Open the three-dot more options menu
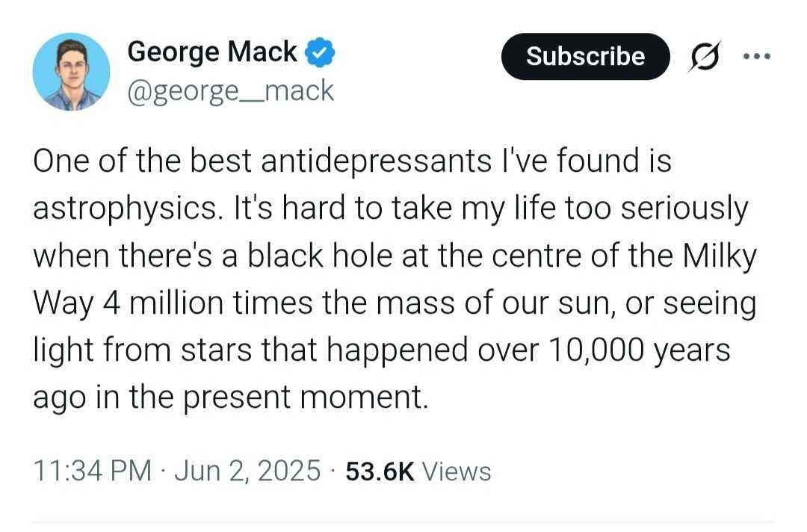This screenshot has height=532, width=807. 757,55
